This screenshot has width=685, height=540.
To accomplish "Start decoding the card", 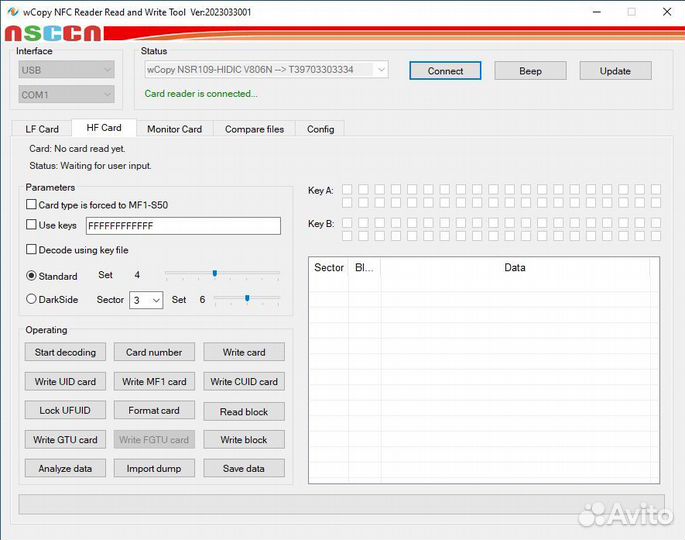I will [x=65, y=352].
